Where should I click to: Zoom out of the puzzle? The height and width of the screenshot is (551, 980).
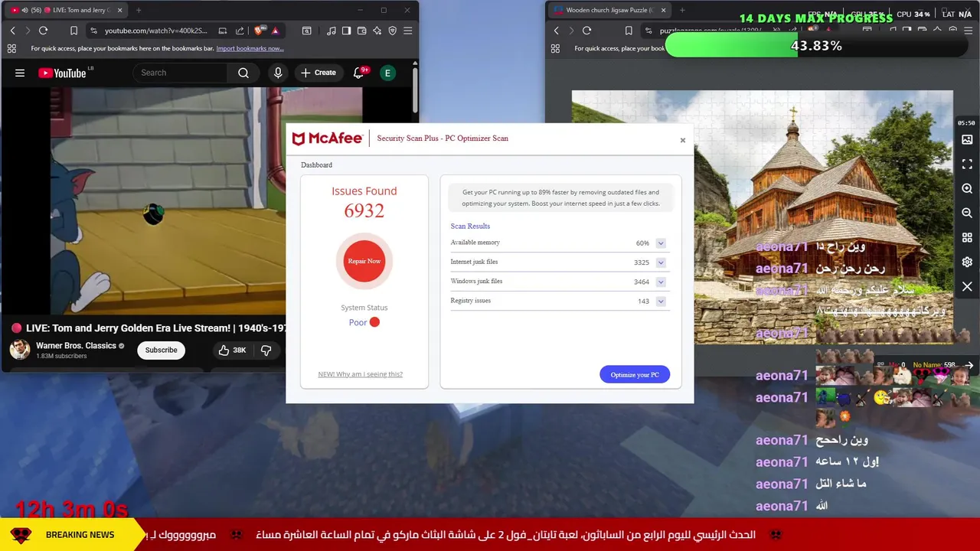click(967, 214)
